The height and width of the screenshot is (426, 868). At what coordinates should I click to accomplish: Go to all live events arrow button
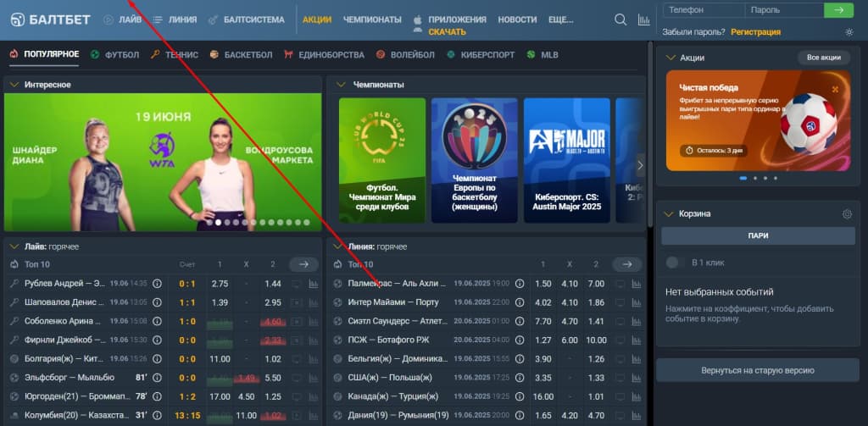pos(304,264)
